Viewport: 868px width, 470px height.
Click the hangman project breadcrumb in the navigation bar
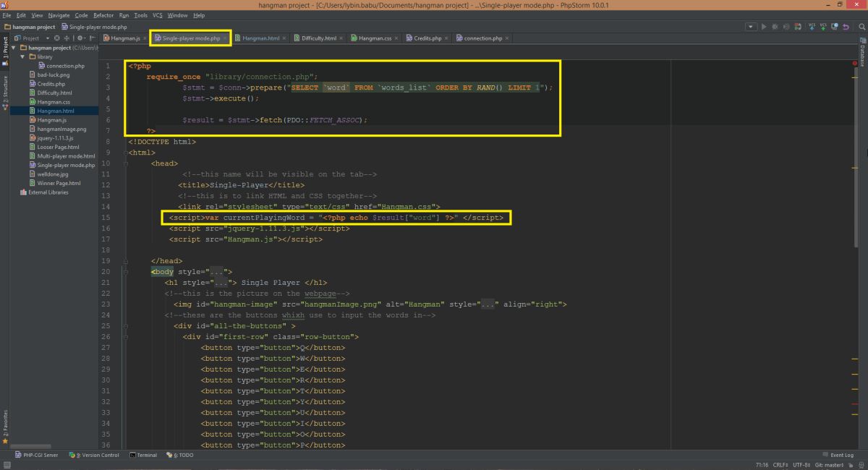(x=30, y=27)
